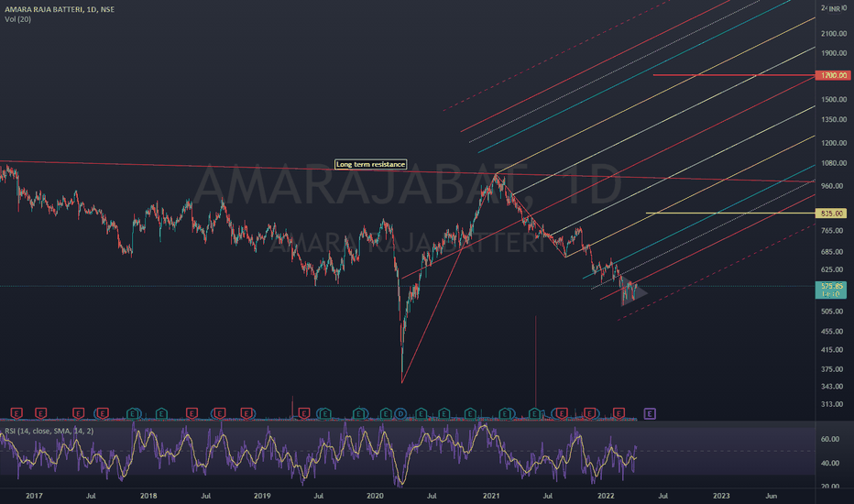This screenshot has height=504, width=854.
Task: Click the 1200.00 price axis label
Action: tap(834, 143)
